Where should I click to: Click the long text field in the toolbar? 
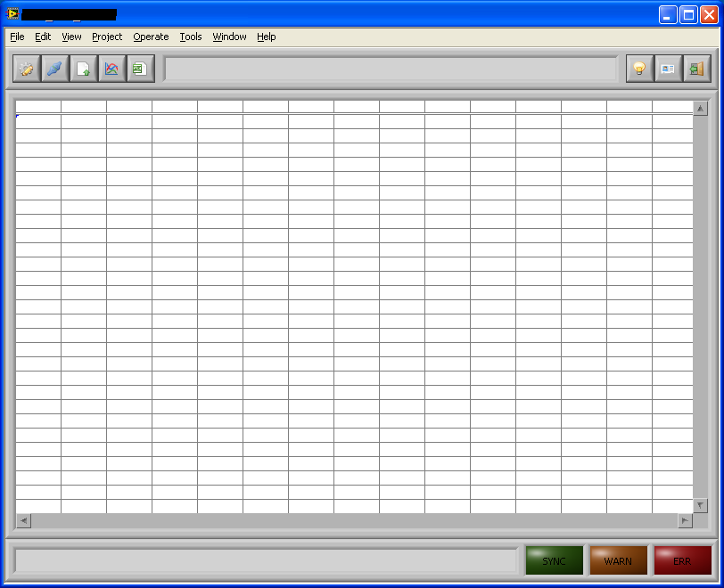(x=391, y=69)
